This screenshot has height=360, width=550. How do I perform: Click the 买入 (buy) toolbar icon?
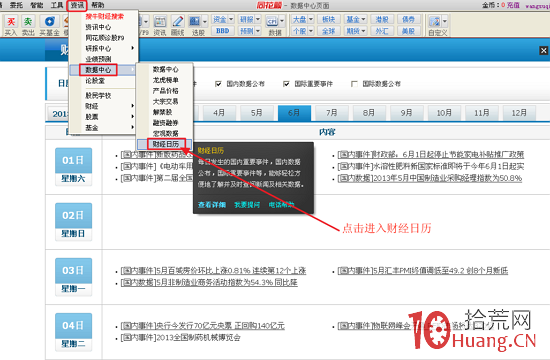[11, 25]
